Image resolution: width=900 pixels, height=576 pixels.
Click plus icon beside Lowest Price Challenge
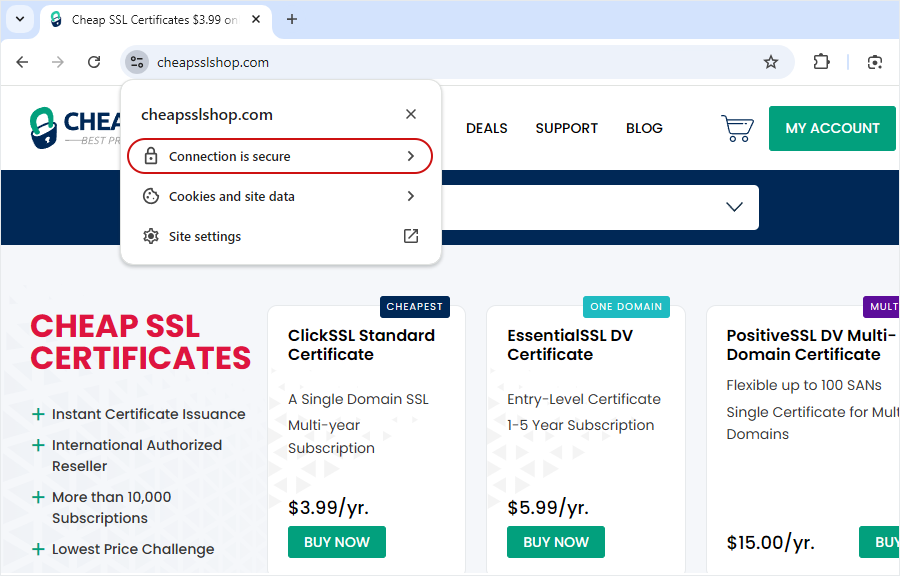tap(38, 549)
